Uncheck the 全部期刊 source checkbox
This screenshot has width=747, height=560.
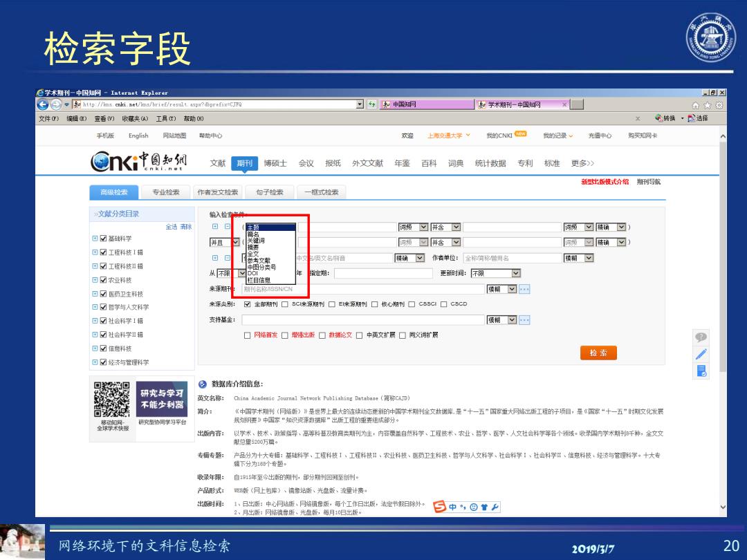(247, 304)
